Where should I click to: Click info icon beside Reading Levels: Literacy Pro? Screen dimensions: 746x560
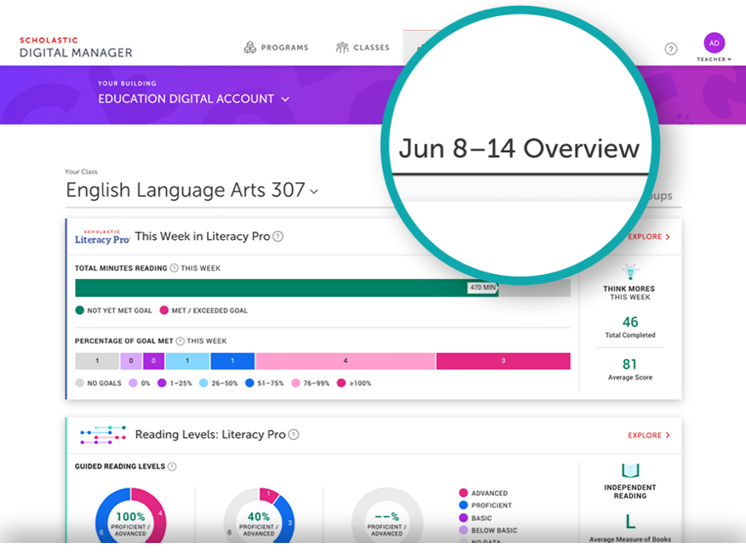tap(294, 435)
